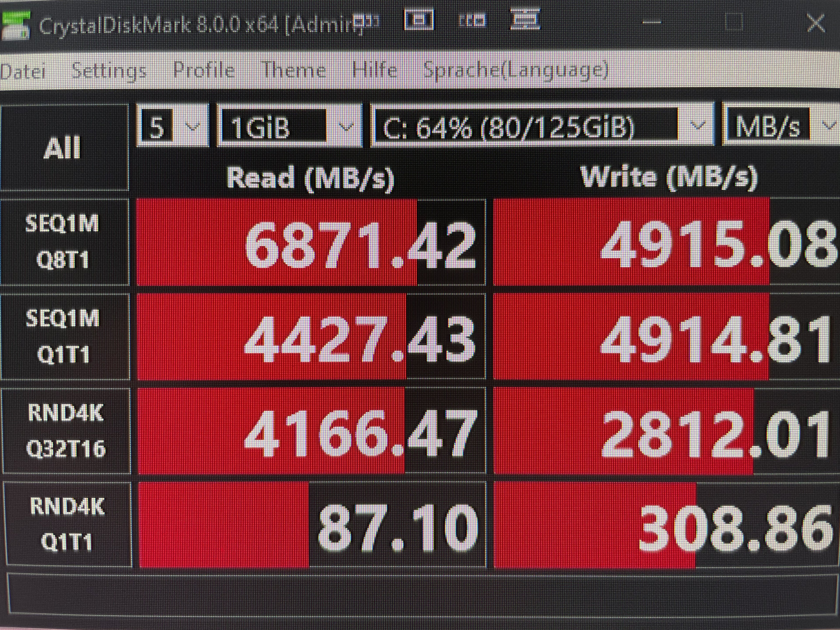This screenshot has width=840, height=630.
Task: Expand the MB/s unit dropdown
Action: point(779,126)
